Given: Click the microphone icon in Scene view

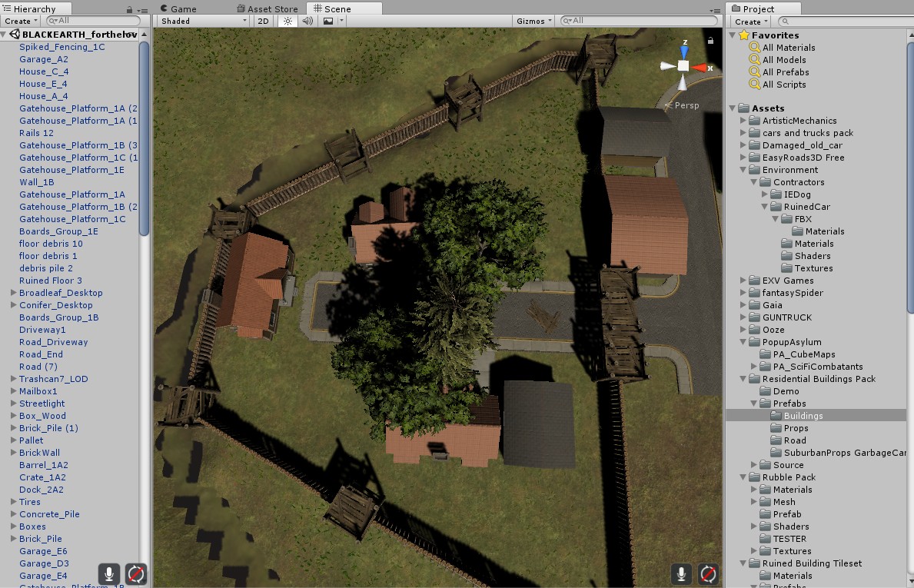Looking at the screenshot, I should coord(681,573).
